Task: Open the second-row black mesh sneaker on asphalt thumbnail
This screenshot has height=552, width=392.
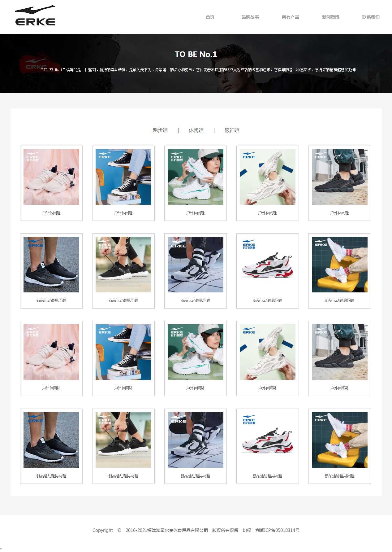Action: coord(51,265)
